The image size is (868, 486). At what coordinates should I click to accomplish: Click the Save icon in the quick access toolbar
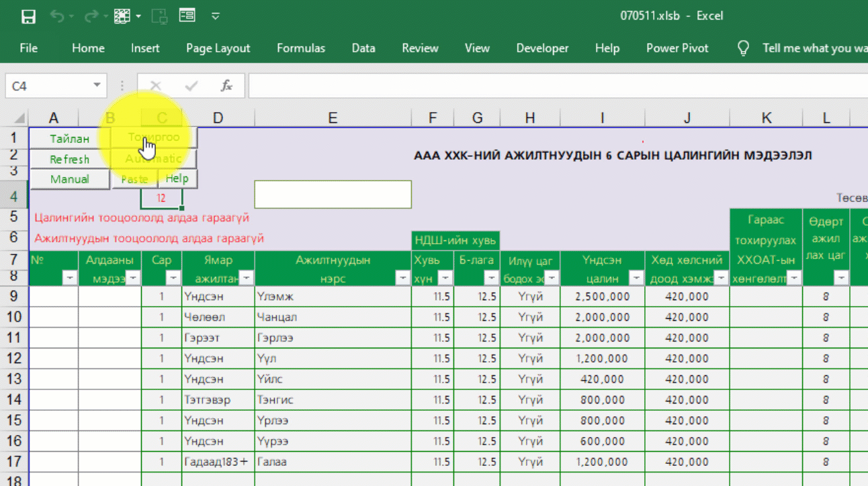28,16
